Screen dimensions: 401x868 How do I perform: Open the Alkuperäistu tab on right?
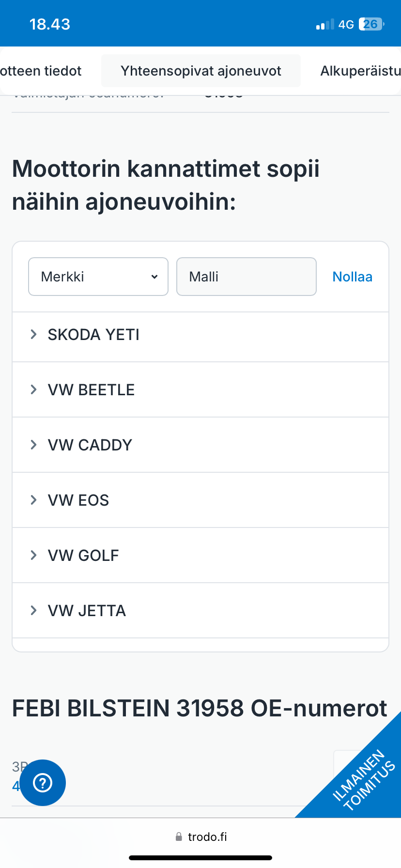[x=360, y=71]
